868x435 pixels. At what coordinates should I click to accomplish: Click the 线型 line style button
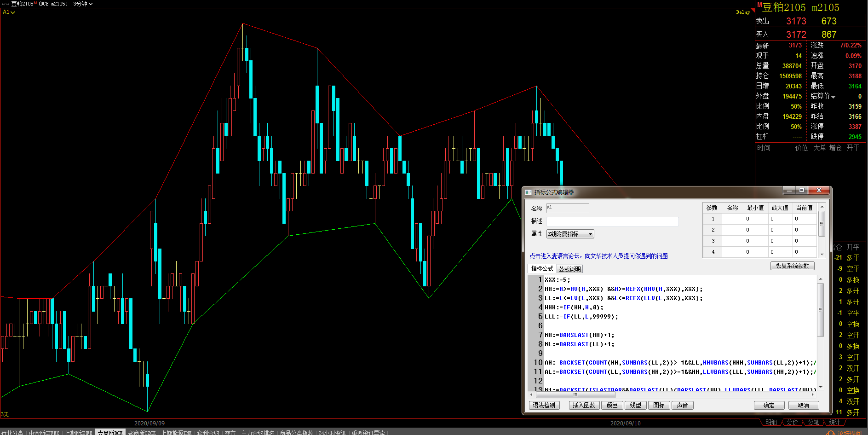pos(635,405)
